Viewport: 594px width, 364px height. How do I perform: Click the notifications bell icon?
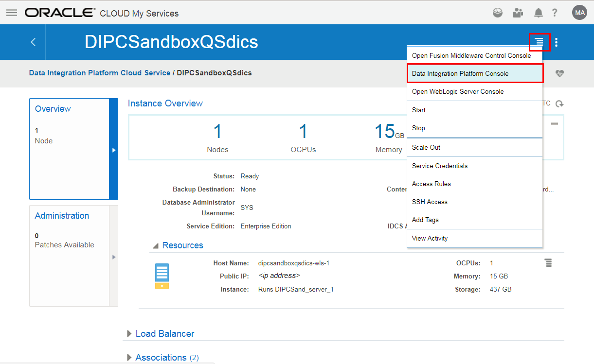tap(538, 12)
